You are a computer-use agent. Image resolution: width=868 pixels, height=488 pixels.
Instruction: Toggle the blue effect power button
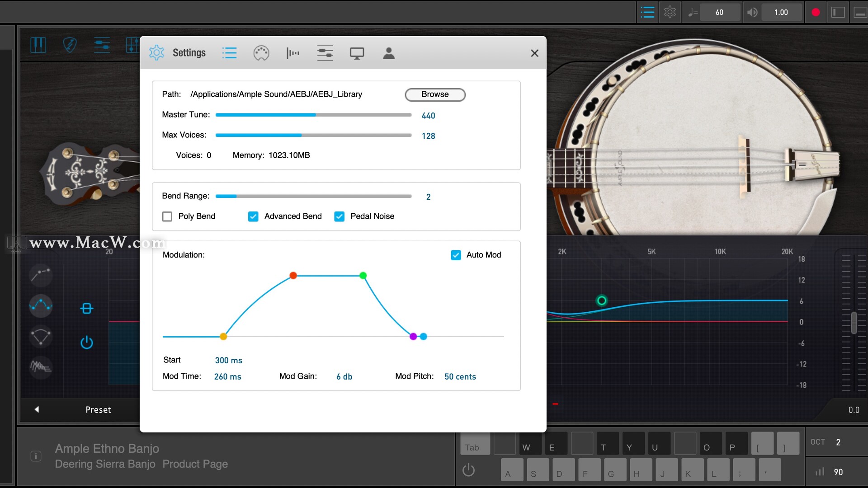(x=86, y=343)
